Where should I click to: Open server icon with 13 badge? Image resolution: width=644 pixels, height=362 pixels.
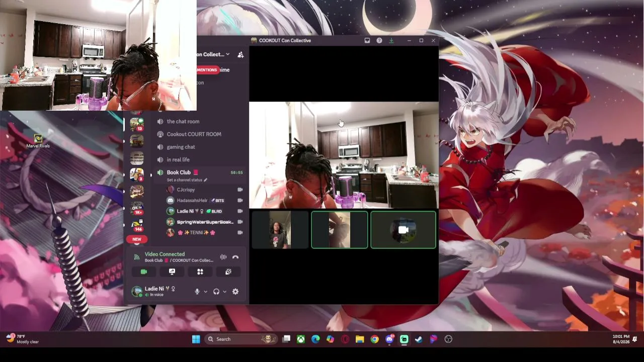tap(137, 123)
